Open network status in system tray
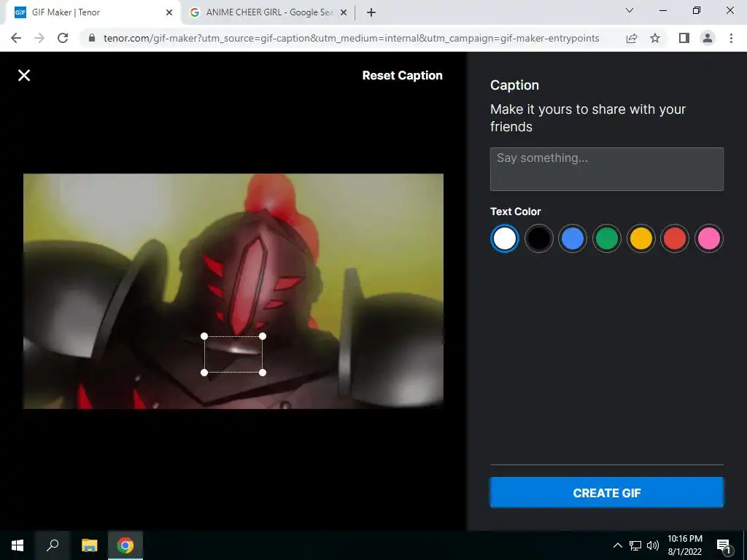Viewport: 747px width, 560px height. [635, 545]
